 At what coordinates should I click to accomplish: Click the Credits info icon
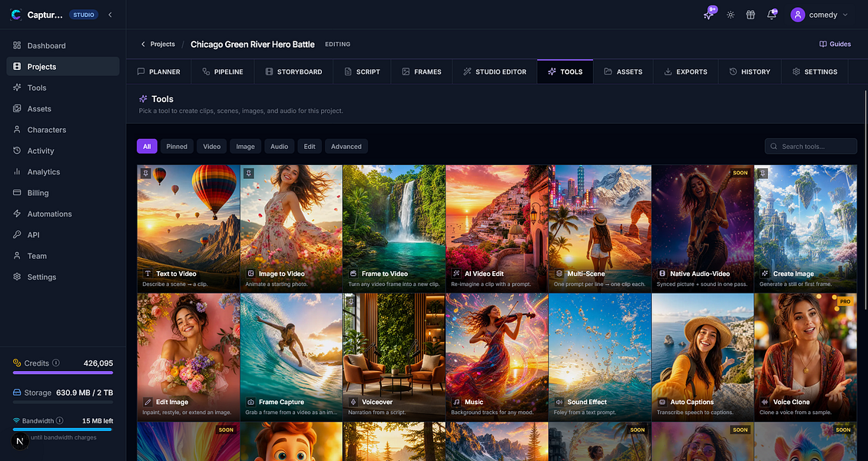[55, 363]
